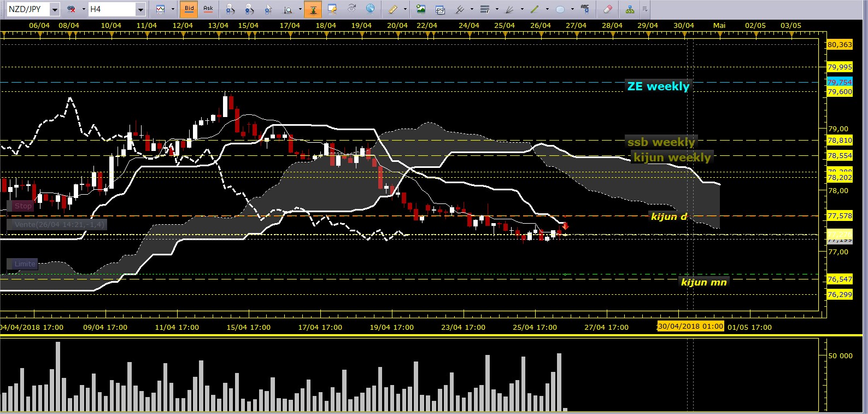Viewport: 868px width, 414px height.
Task: Click the green hierarchy tree icon
Action: [630, 9]
